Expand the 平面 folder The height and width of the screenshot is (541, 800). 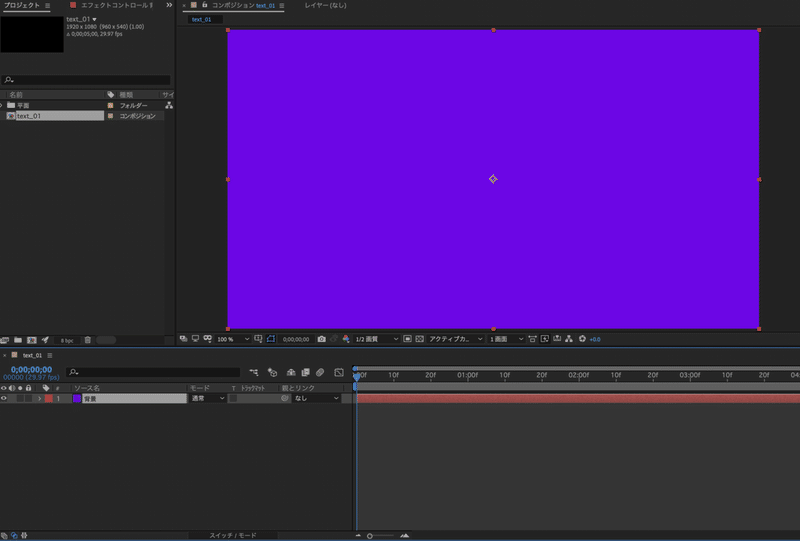pyautogui.click(x=2, y=105)
